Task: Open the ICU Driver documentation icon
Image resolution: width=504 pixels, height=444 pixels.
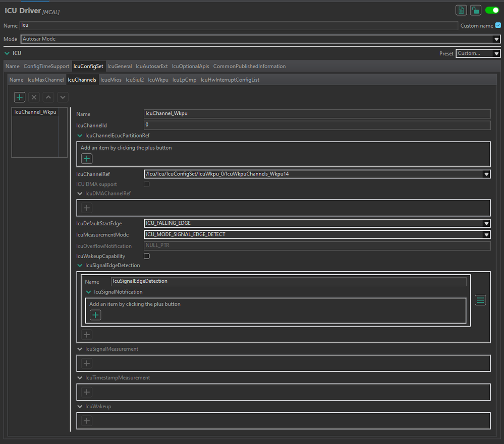Action: click(461, 10)
